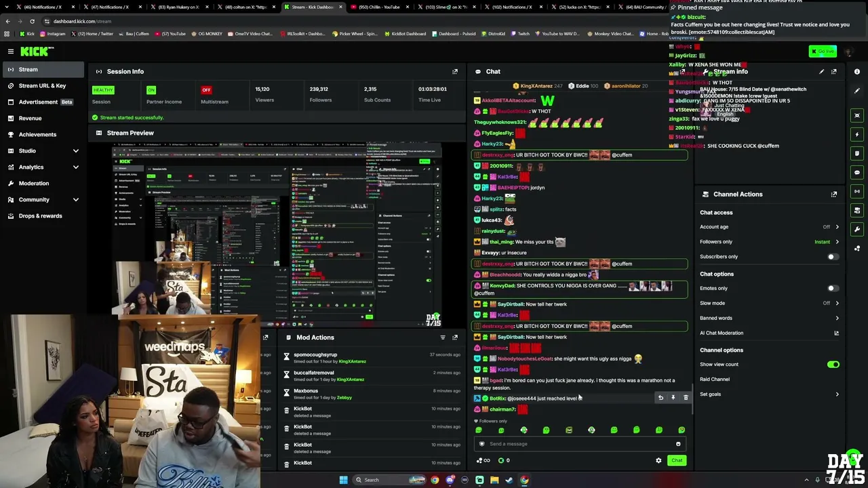Open chat settings gear icon

pos(658,461)
